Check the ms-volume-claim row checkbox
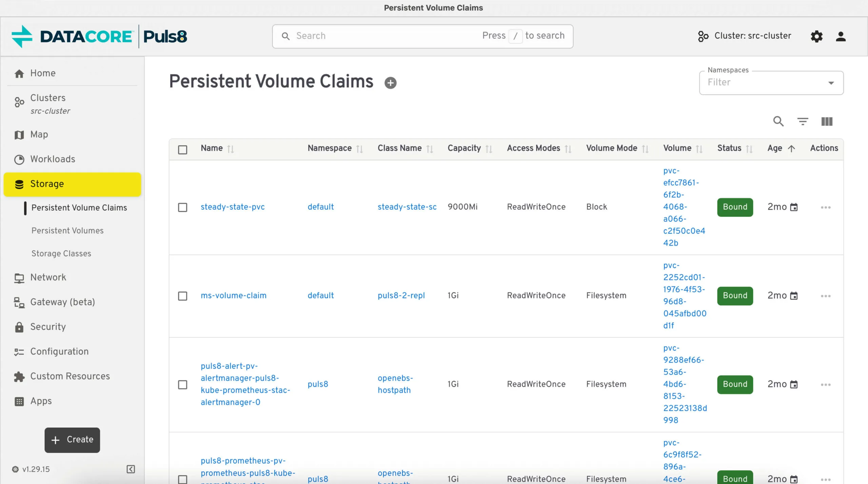 click(182, 296)
